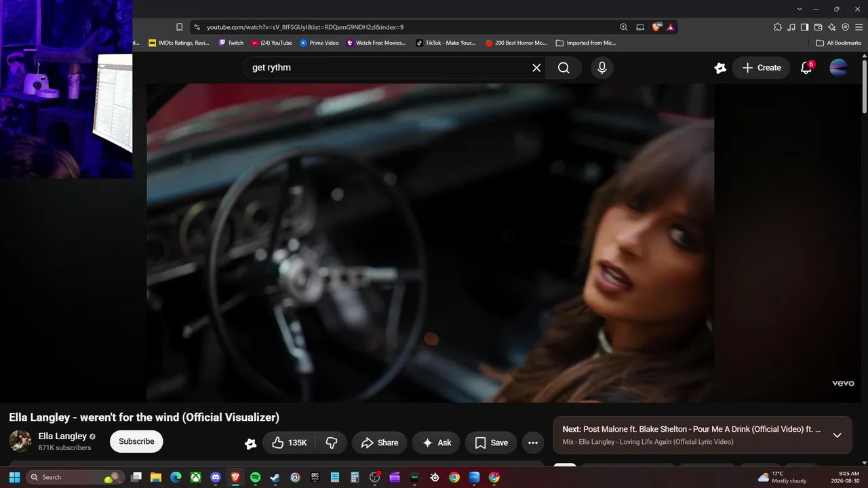Open the YouTube Create menu
This screenshot has height=488, width=868.
tap(762, 68)
